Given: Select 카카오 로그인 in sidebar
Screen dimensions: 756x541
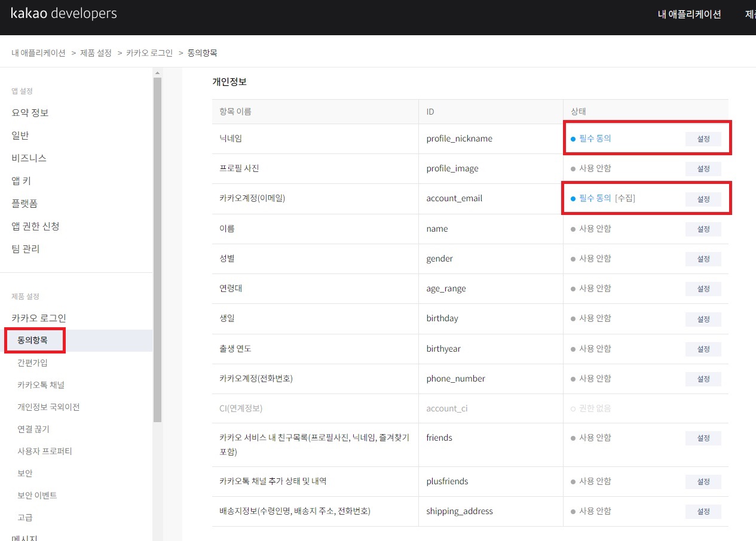Looking at the screenshot, I should [x=39, y=318].
